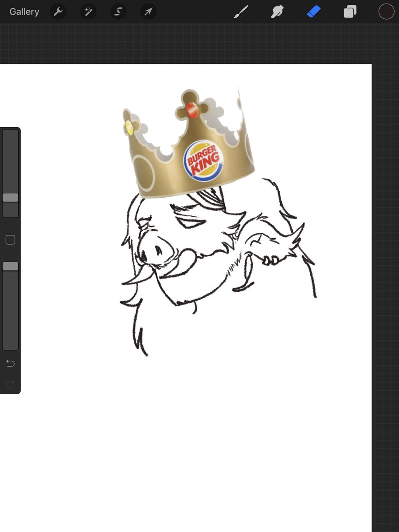Undo the last stroke with sidebar arrow
Viewport: 399px width, 532px height.
tap(10, 363)
